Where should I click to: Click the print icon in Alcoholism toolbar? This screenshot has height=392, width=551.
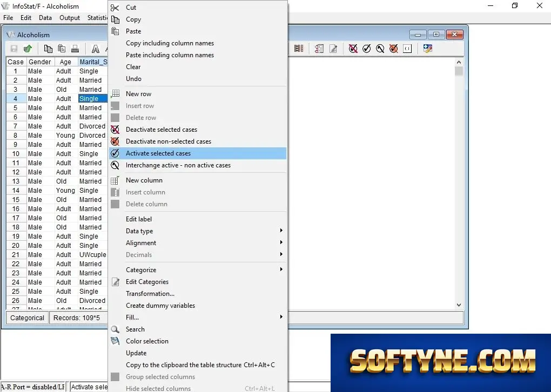pyautogui.click(x=75, y=49)
